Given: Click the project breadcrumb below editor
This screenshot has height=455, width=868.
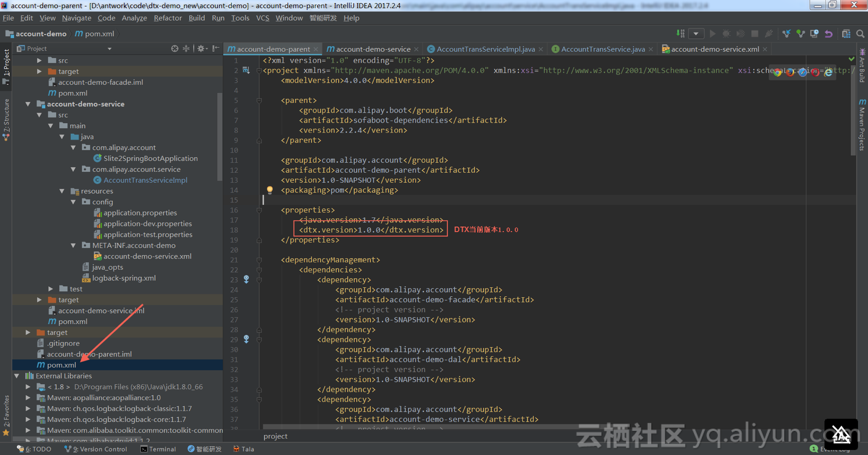Looking at the screenshot, I should (x=275, y=436).
